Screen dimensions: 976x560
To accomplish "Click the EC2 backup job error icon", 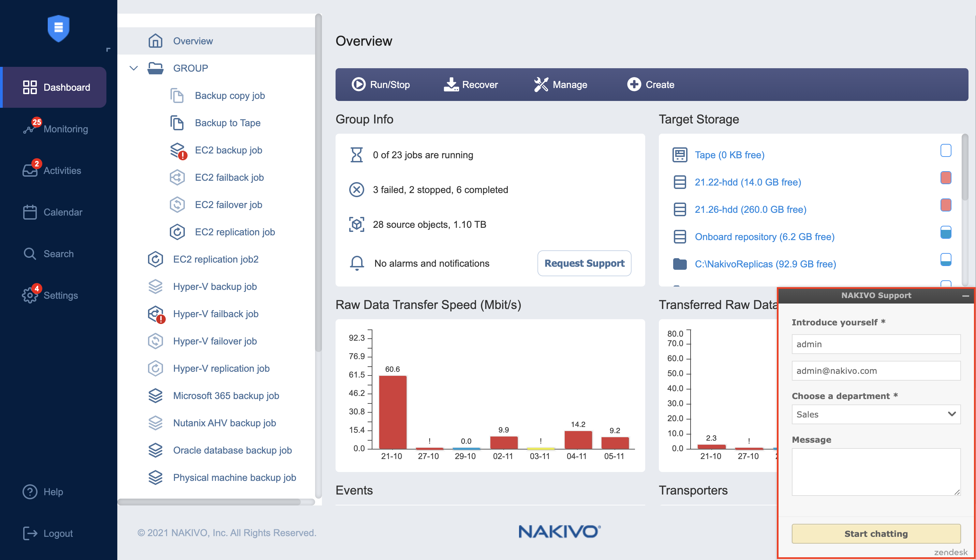I will click(183, 156).
